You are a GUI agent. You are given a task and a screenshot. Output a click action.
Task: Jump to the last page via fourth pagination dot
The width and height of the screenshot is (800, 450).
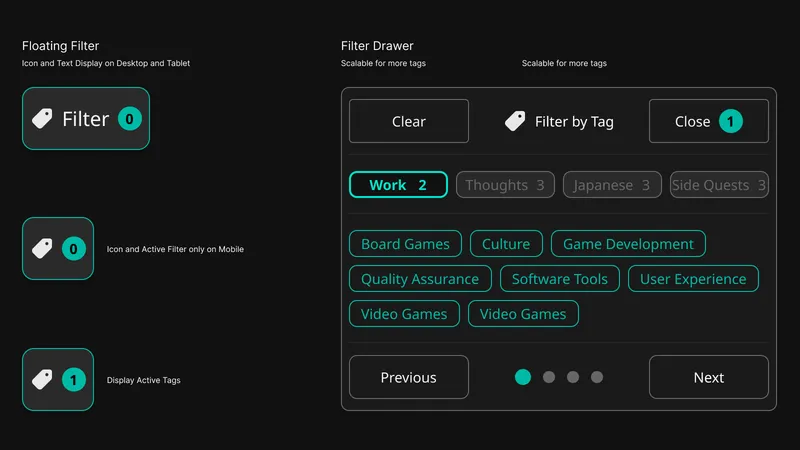[597, 377]
